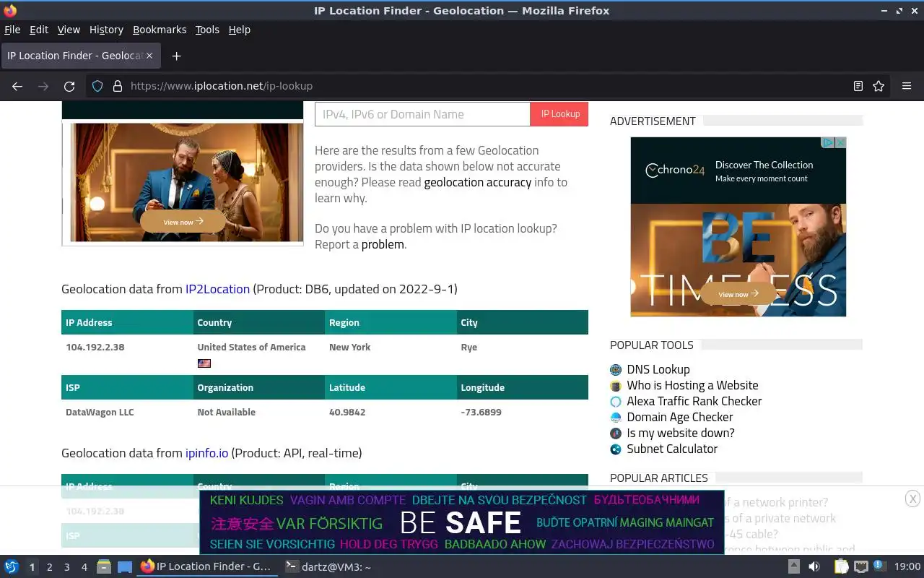Viewport: 924px width, 578px height.
Task: Click the eject removable media tray icon
Action: click(793, 566)
